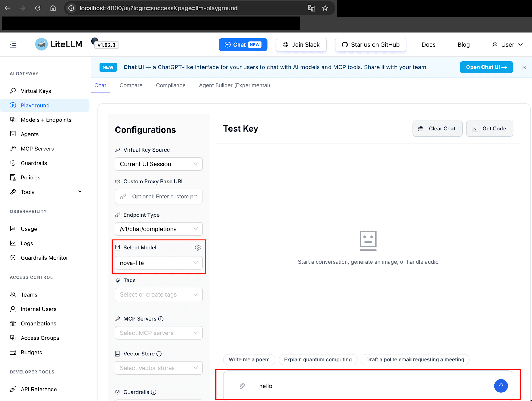532x401 pixels.
Task: Click the v1.82.3 version badge
Action: 106,45
